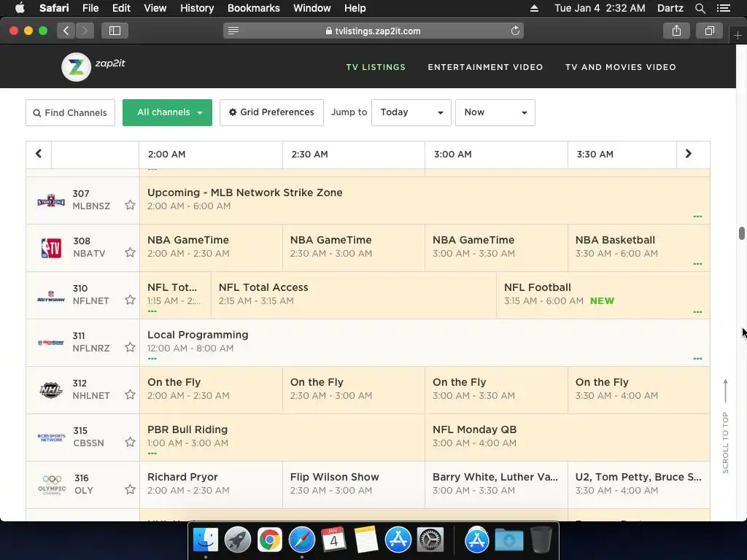Show all tabs overview button
747x560 pixels.
pyautogui.click(x=709, y=31)
